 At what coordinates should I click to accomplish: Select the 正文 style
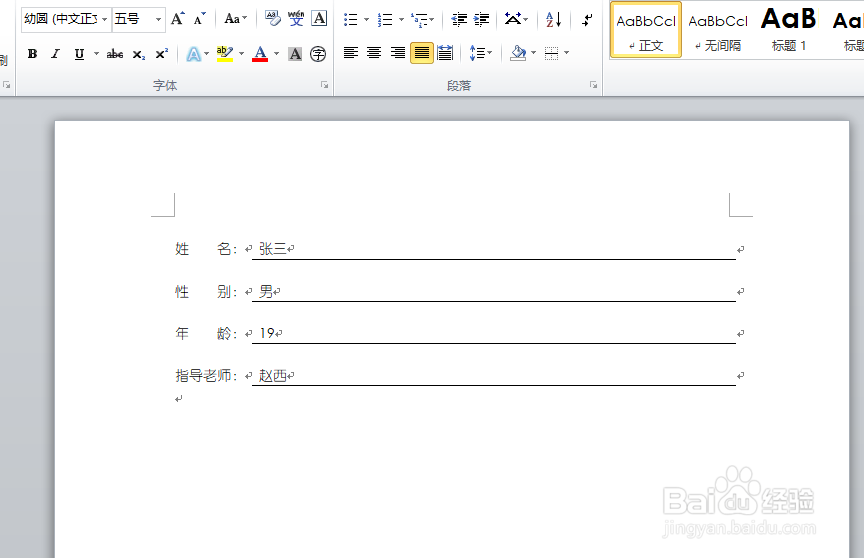(646, 30)
